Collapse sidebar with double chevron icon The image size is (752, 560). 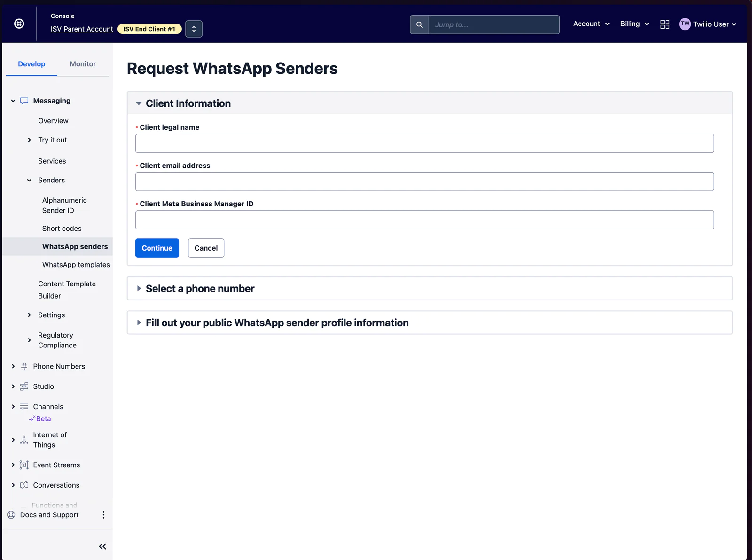(102, 546)
